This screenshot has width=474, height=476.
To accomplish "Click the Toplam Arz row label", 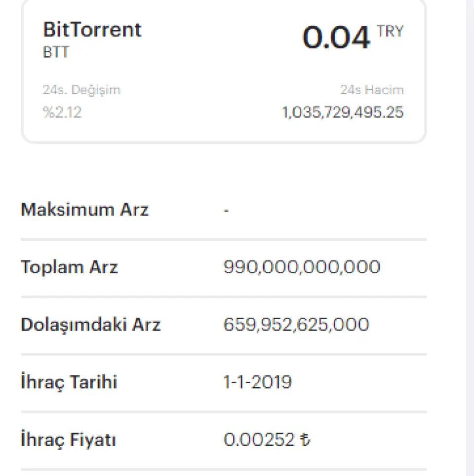I will point(69,267).
